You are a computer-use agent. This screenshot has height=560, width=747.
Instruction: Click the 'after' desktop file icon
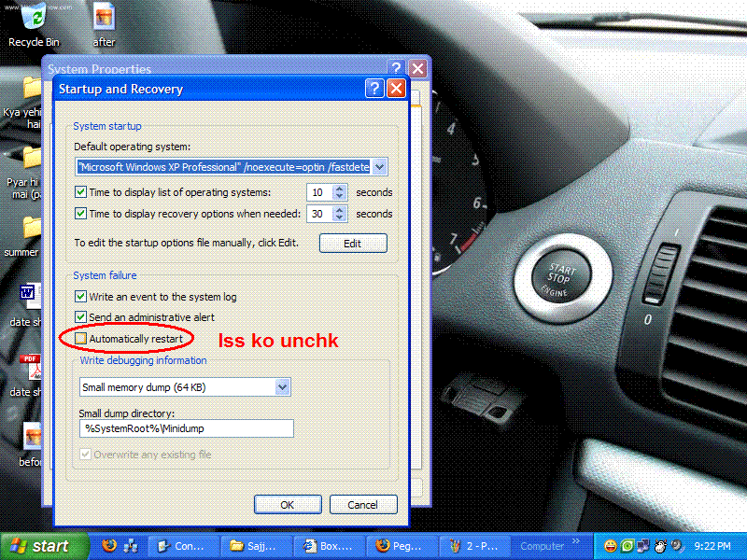105,18
